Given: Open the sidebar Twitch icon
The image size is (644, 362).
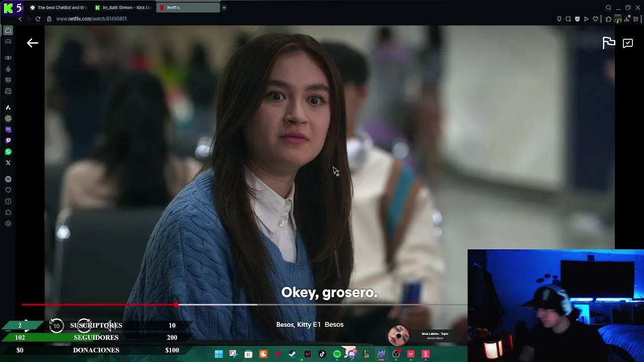Looking at the screenshot, I should click(8, 140).
